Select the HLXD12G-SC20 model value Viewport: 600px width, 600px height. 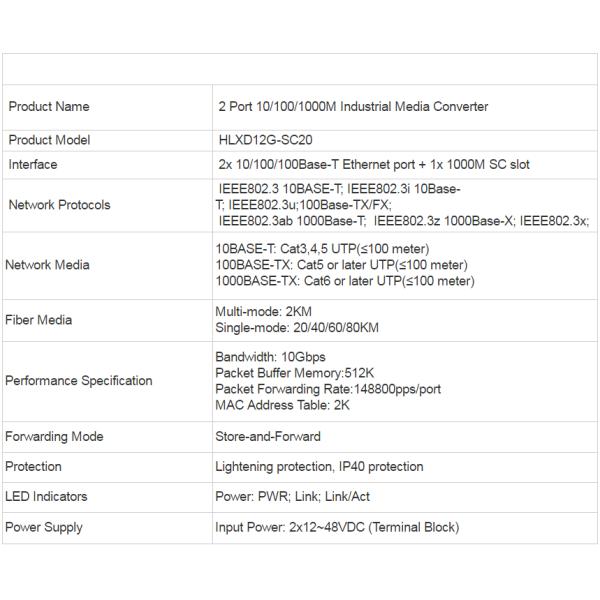pyautogui.click(x=259, y=140)
